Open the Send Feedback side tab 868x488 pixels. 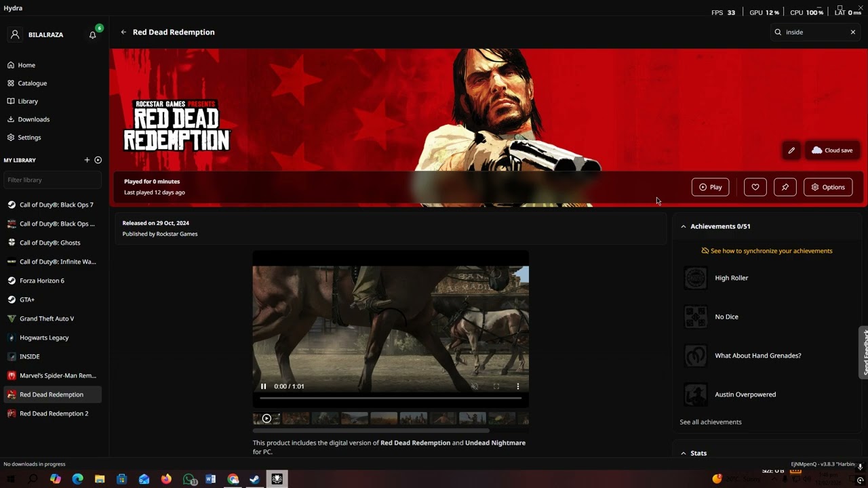[863, 352]
